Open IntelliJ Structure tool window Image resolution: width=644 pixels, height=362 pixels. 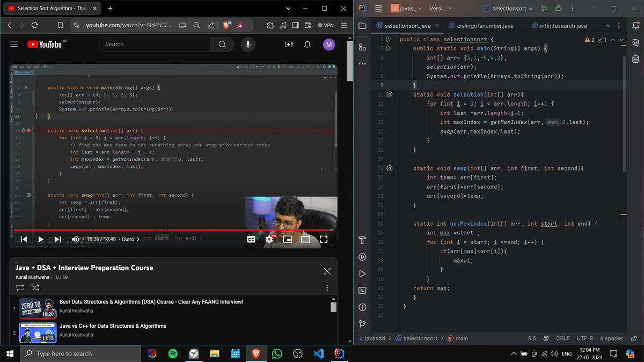362,48
